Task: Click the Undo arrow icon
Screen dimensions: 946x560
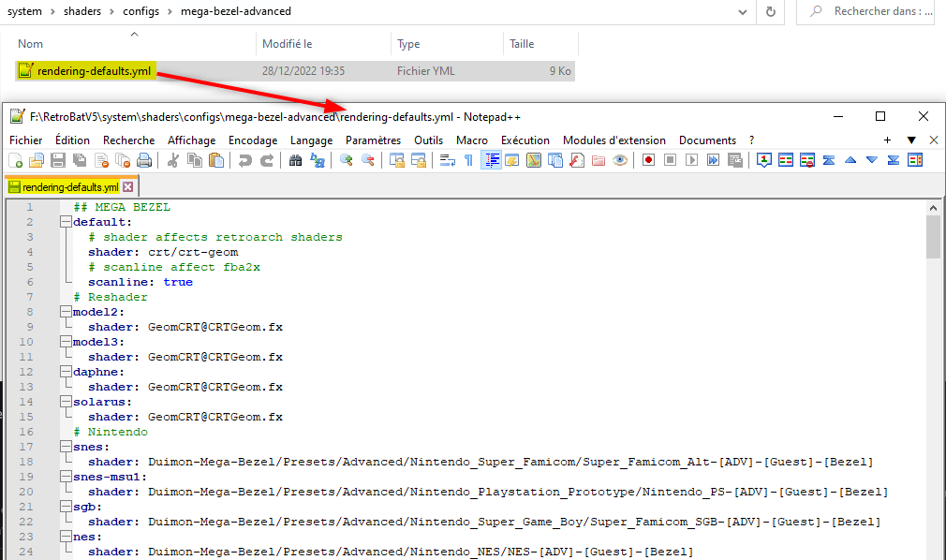Action: 244,160
